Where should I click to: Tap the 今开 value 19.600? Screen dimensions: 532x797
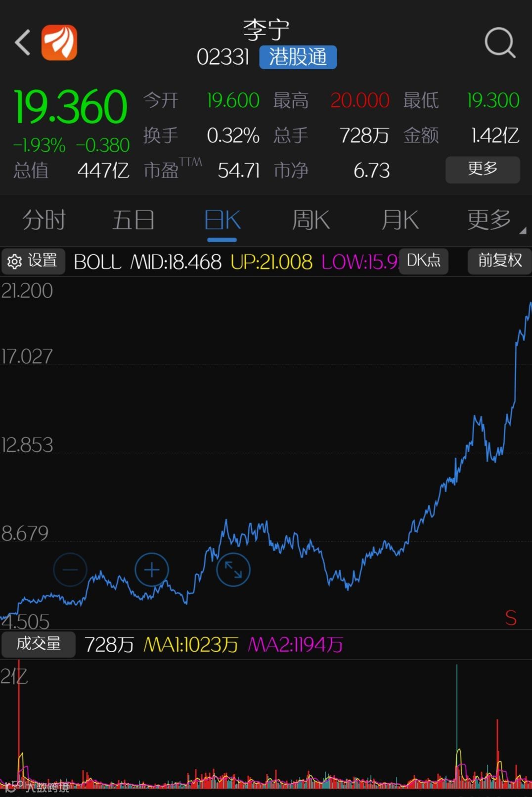click(x=233, y=100)
